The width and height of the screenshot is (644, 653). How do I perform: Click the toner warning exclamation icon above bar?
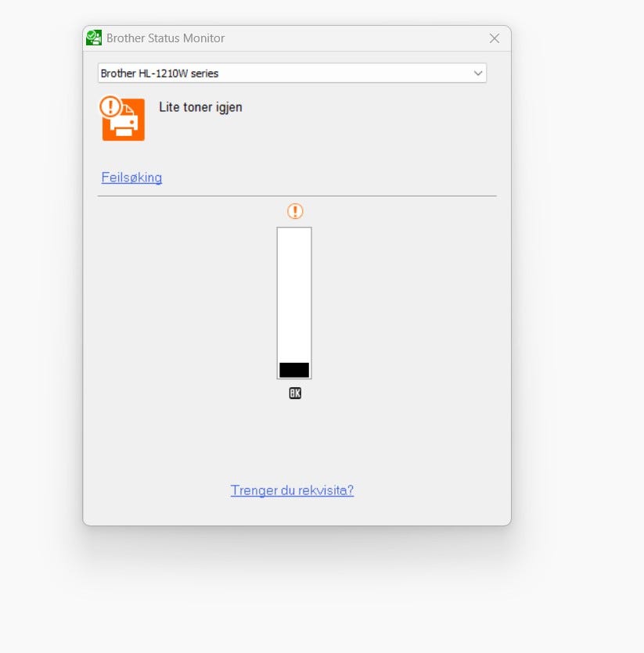coord(295,211)
